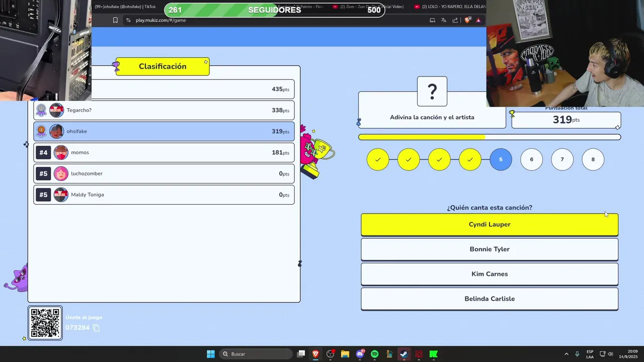This screenshot has height=362, width=644.
Task: Click the trophy icon beside Clasificación
Action: tap(116, 66)
